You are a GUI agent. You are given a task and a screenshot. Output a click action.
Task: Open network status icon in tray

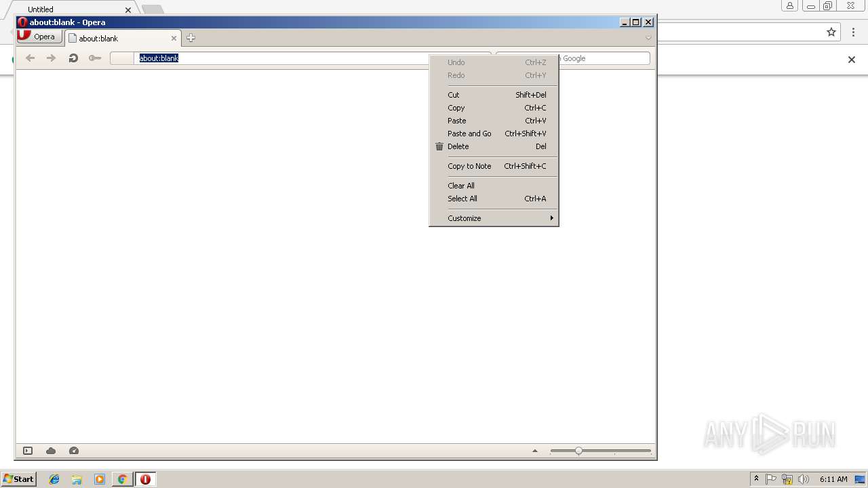point(787,479)
